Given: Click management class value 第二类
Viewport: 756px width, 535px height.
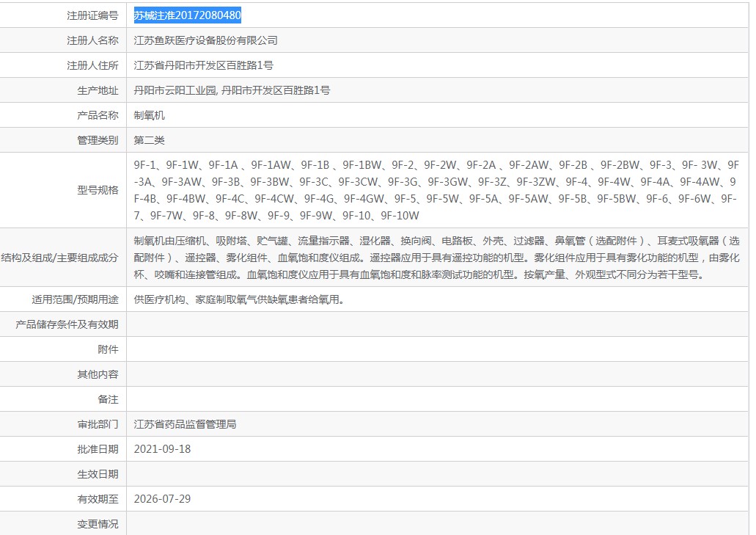Looking at the screenshot, I should [x=150, y=140].
